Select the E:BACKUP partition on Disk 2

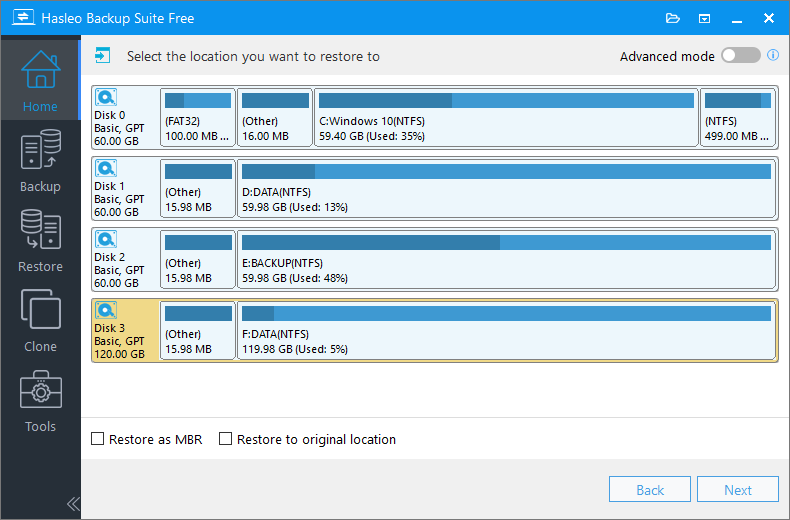point(506,259)
